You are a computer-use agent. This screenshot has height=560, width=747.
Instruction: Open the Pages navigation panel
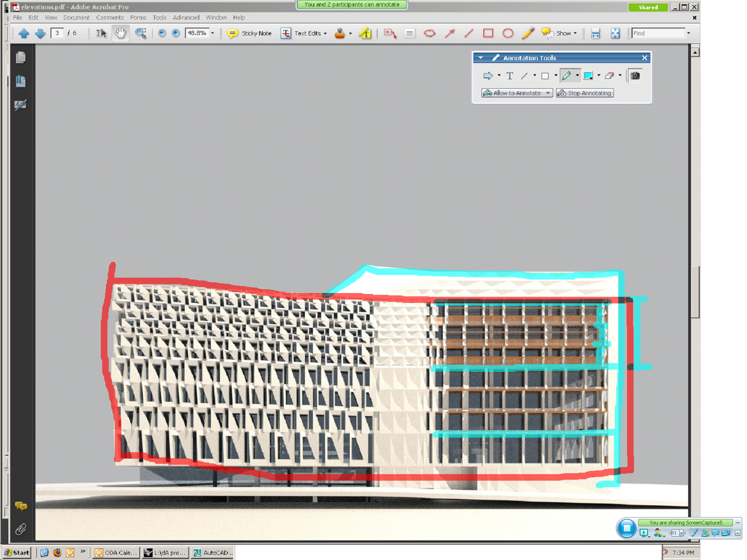pos(21,57)
